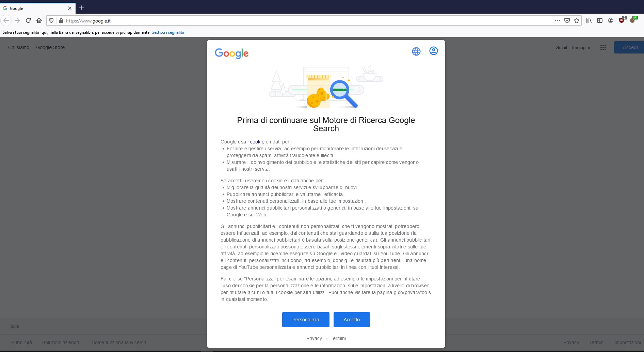Go to the browser Home page
The image size is (644, 352).
coord(39,20)
